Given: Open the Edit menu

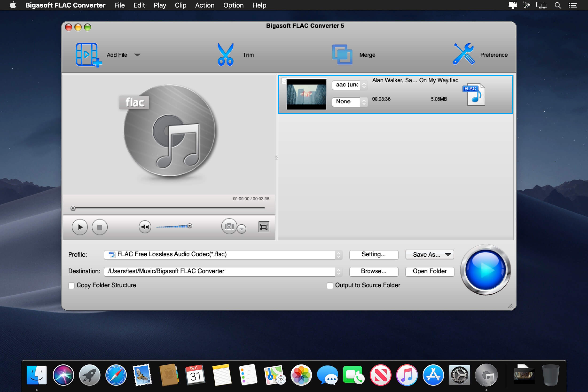Looking at the screenshot, I should (x=139, y=5).
